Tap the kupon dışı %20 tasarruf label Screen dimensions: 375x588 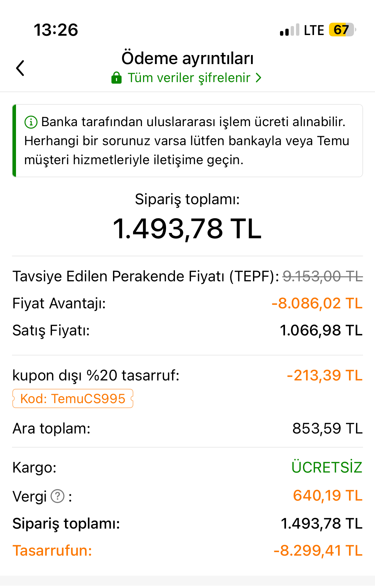click(x=96, y=375)
